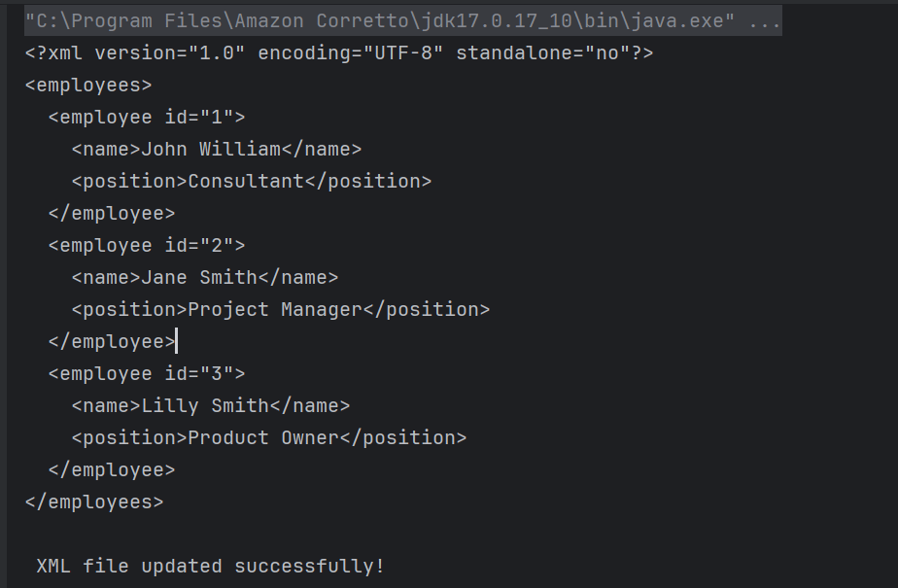Screen dimensions: 898x588
Task: Click the XML file updated successfully message
Action: (210, 566)
